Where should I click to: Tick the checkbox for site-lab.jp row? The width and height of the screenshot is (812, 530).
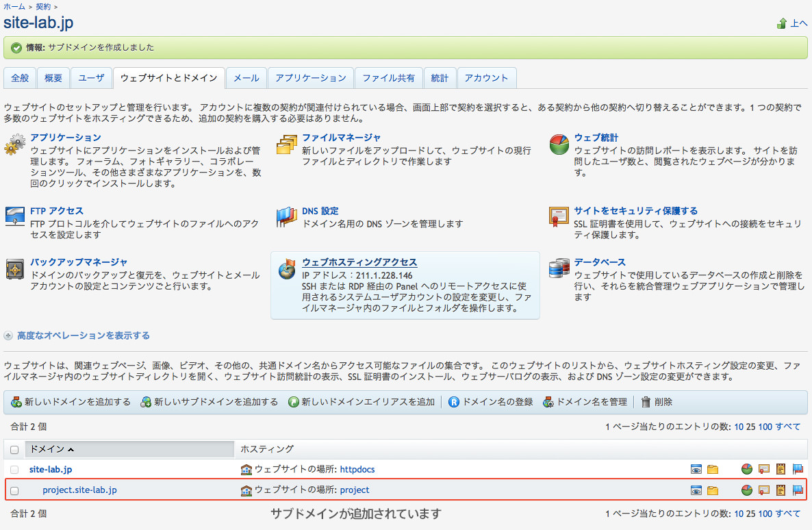[14, 470]
